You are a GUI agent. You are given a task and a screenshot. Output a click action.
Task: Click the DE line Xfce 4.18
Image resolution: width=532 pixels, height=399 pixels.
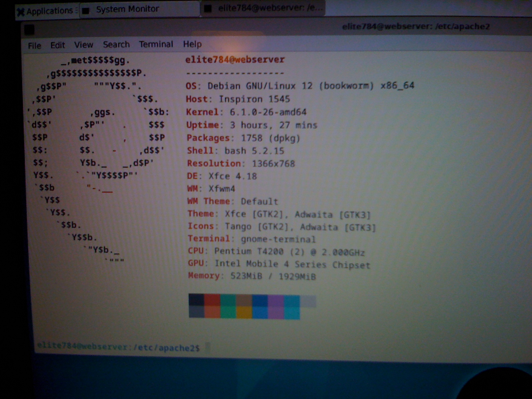click(222, 176)
